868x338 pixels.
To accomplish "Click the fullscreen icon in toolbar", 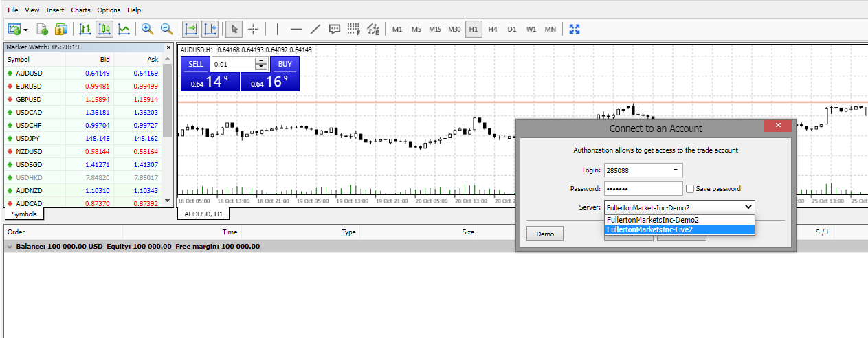I will pos(575,29).
